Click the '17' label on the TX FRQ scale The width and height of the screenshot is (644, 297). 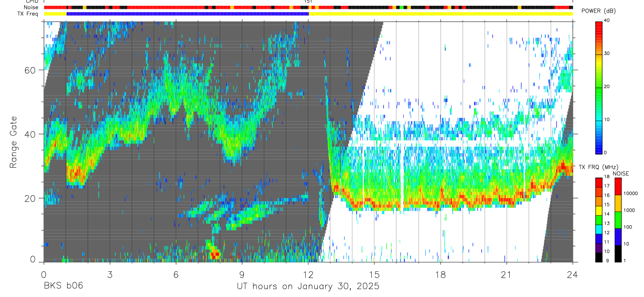pos(606,186)
